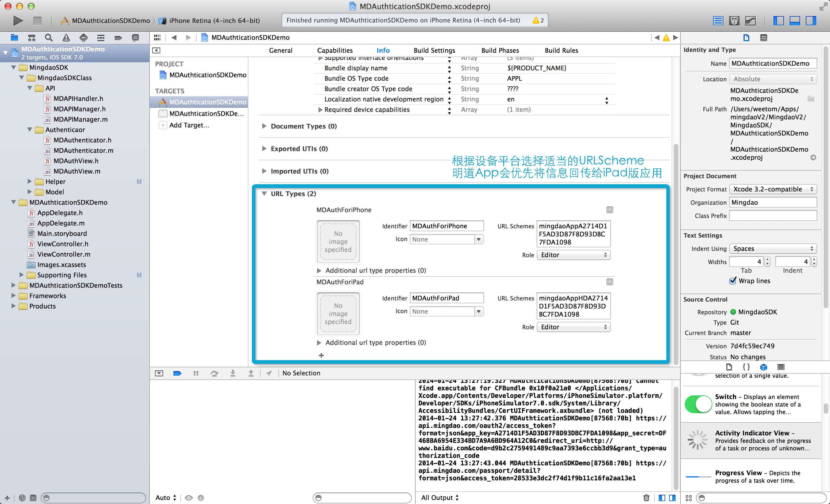This screenshot has width=830, height=504.
Task: Open the Project Format dropdown
Action: coord(773,189)
